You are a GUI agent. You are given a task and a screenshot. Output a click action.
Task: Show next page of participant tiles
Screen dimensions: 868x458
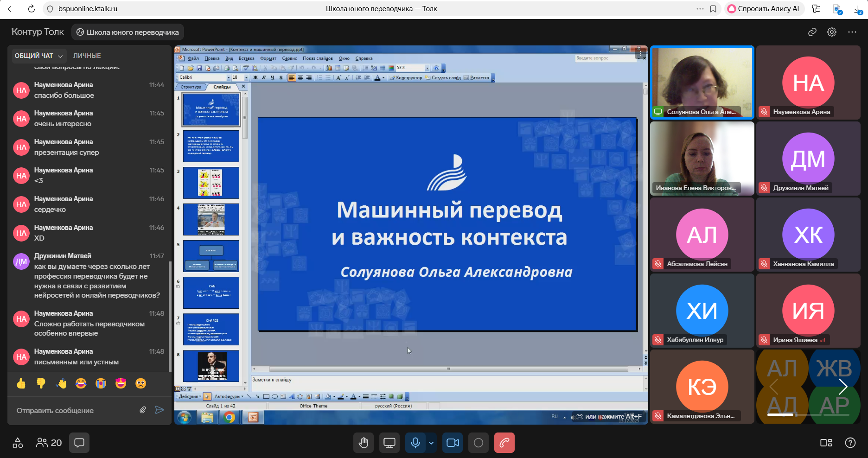[842, 387]
